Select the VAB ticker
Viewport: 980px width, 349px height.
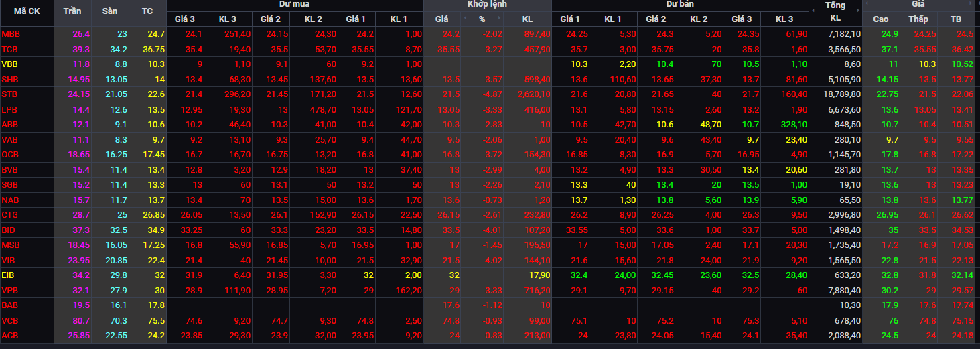click(x=10, y=139)
